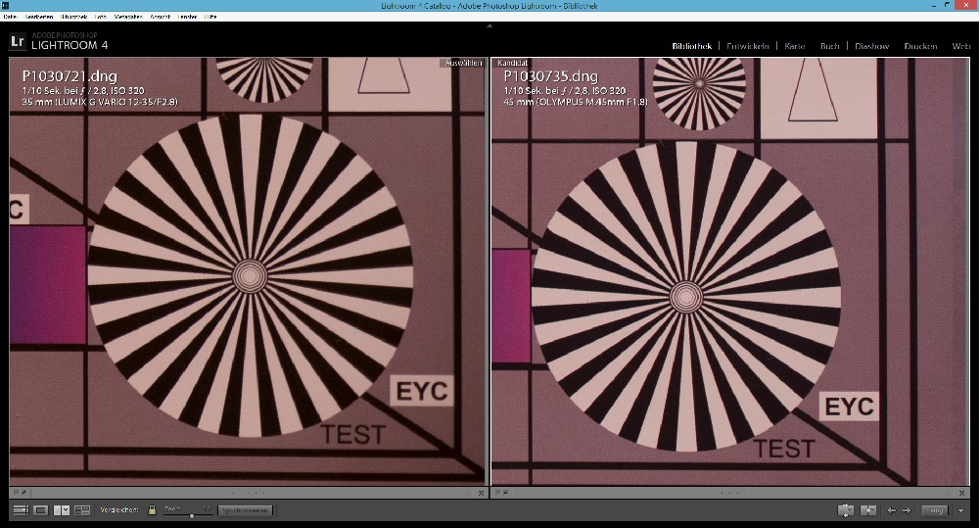Switch to survey view mode
This screenshot has width=980, height=528.
pyautogui.click(x=82, y=510)
